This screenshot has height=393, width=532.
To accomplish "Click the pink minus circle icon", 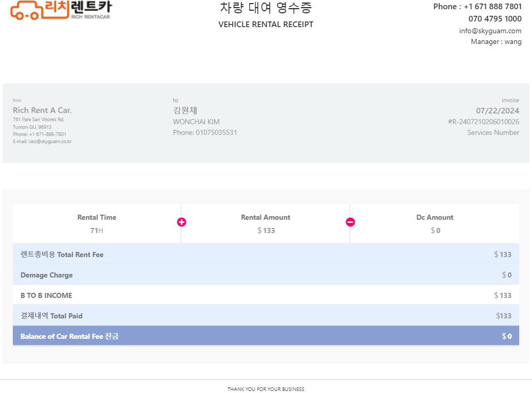I will 350,222.
